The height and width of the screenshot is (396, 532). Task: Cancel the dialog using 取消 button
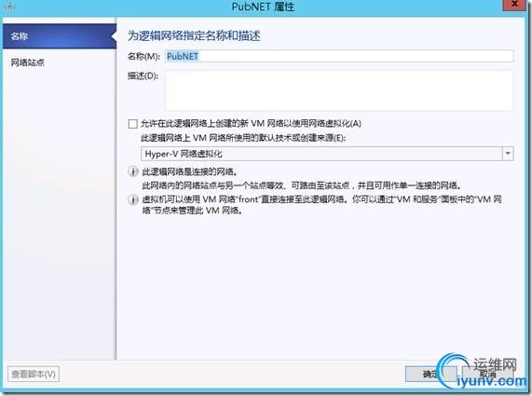pyautogui.click(x=488, y=374)
